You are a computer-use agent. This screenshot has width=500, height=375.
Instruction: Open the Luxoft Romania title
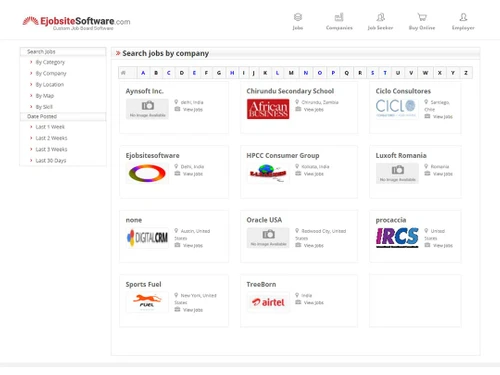click(x=401, y=156)
